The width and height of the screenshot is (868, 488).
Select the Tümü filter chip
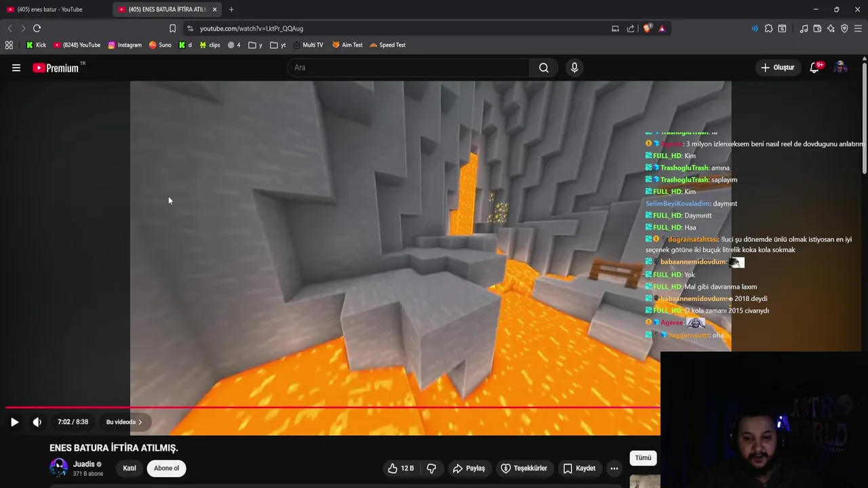click(643, 458)
